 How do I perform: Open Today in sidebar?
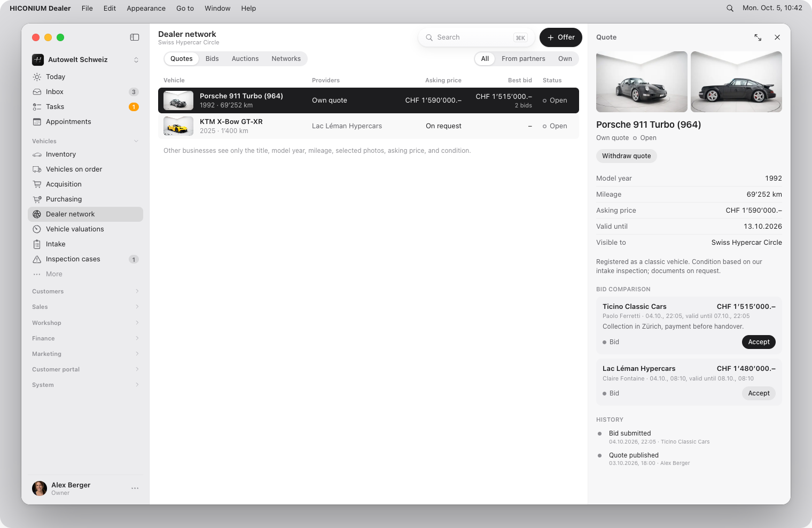(x=85, y=77)
